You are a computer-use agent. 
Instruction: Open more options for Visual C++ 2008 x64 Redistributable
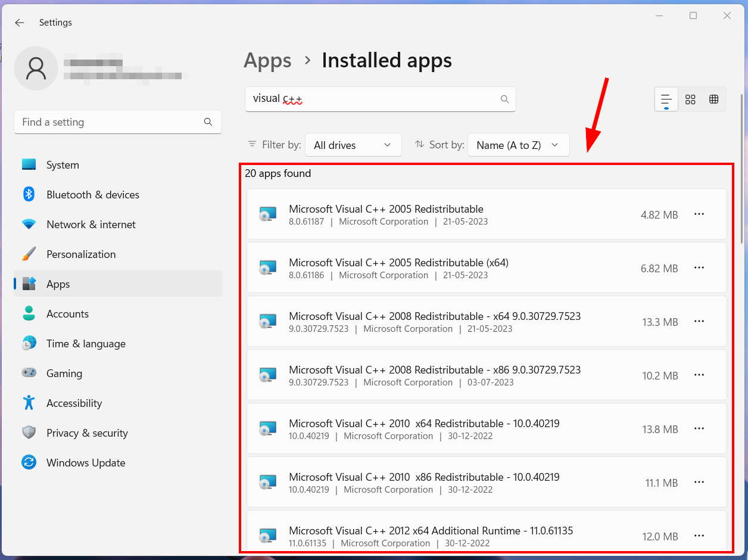699,322
